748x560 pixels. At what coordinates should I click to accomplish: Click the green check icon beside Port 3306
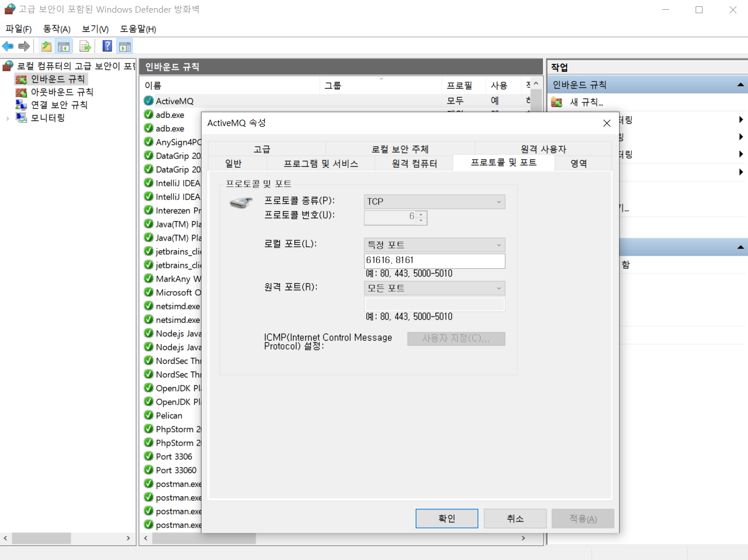pos(149,456)
